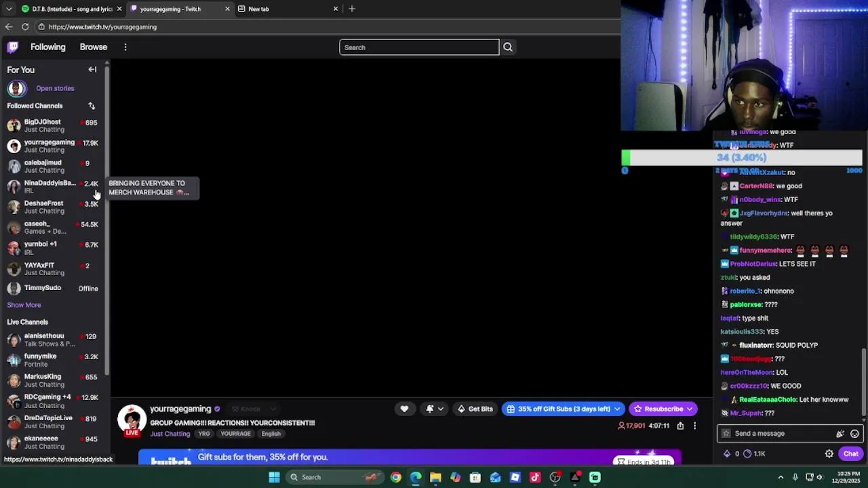Expand Resubscribe dropdown button
This screenshot has height=488, width=868.
(689, 409)
